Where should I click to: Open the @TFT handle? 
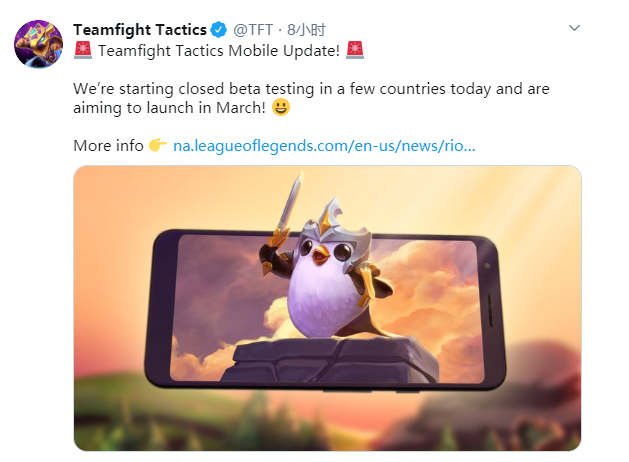pos(253,30)
